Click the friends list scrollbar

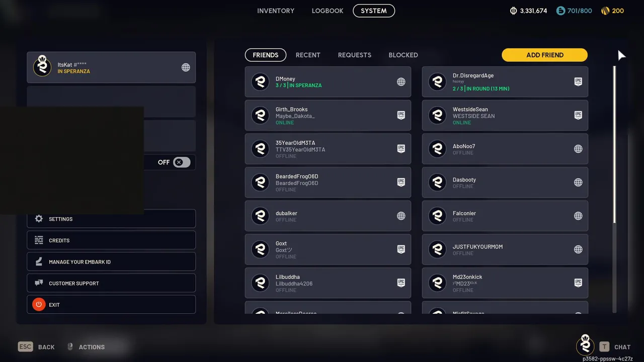coord(614,145)
